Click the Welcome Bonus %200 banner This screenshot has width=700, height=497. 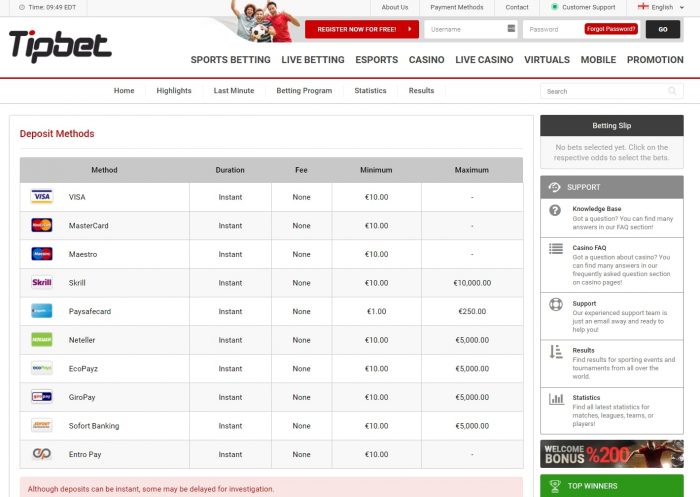612,454
